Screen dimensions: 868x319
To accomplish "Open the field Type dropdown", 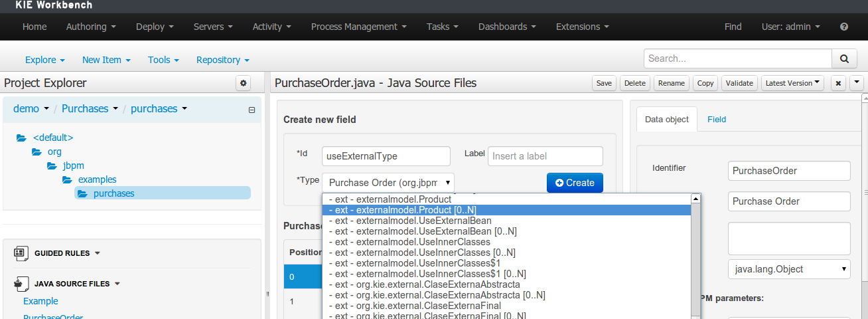I will [x=388, y=183].
